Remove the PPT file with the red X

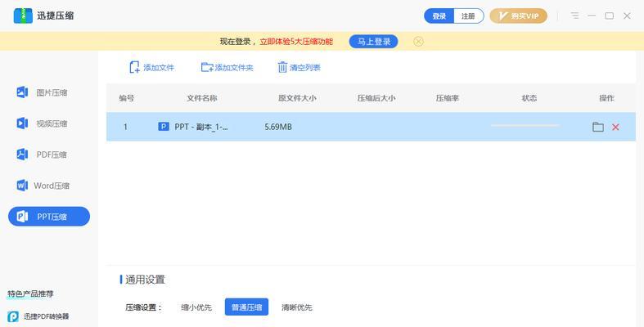(x=615, y=127)
